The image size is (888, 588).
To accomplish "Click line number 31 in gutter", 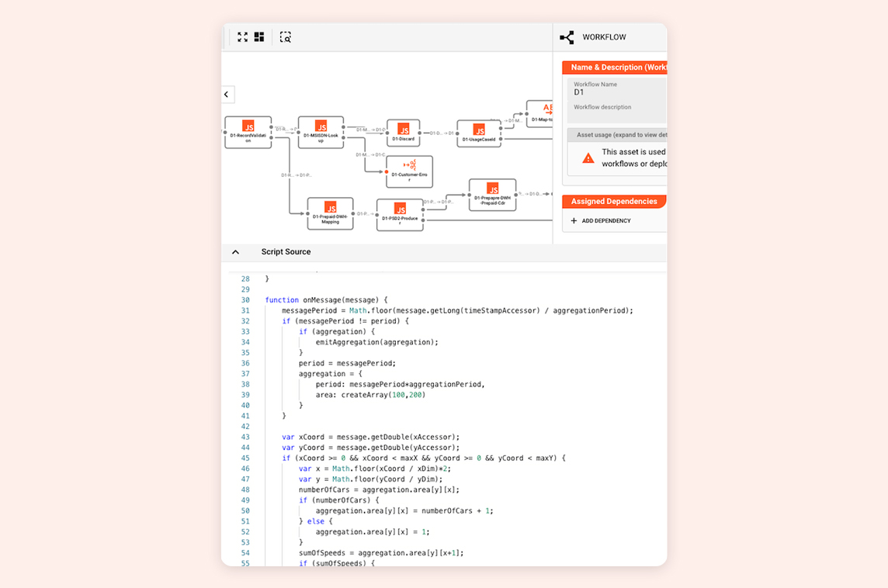I will pos(245,311).
